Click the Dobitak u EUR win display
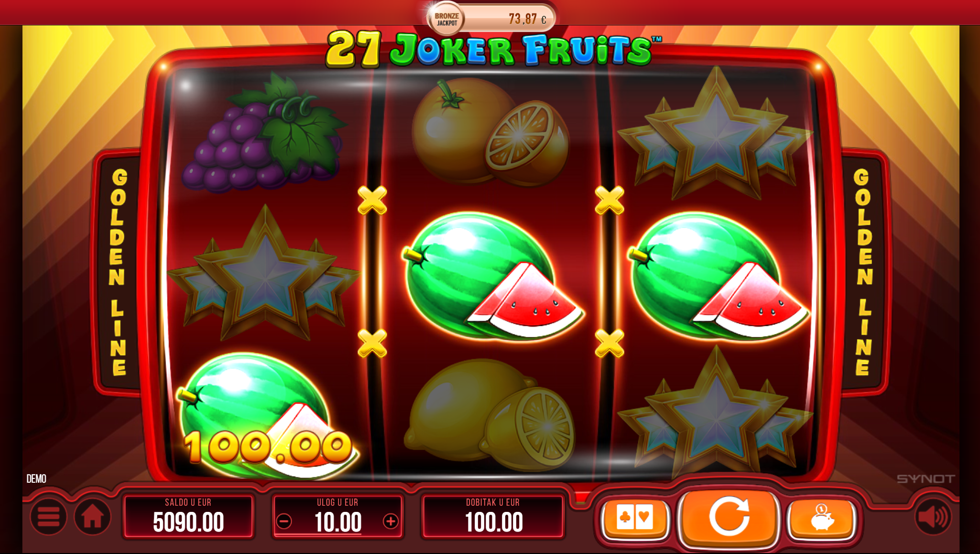980x554 pixels. pyautogui.click(x=493, y=517)
